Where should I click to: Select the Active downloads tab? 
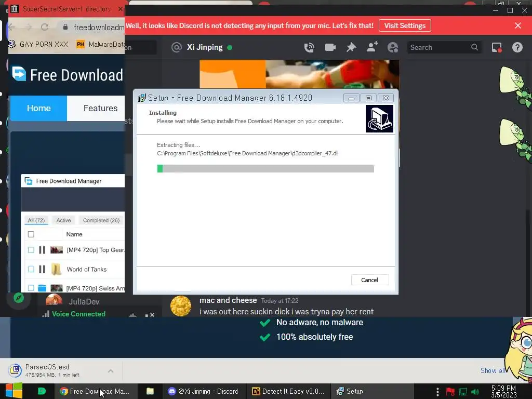(63, 220)
